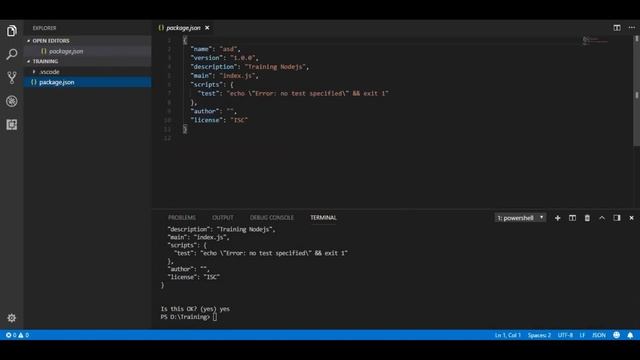Viewport: 640px width, 360px height.
Task: Change the JSON language mode
Action: pos(599,335)
